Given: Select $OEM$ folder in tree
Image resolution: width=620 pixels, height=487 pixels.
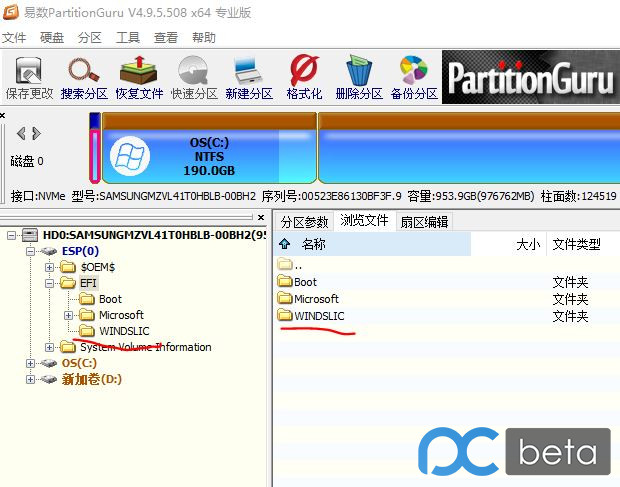Looking at the screenshot, I should [x=98, y=268].
